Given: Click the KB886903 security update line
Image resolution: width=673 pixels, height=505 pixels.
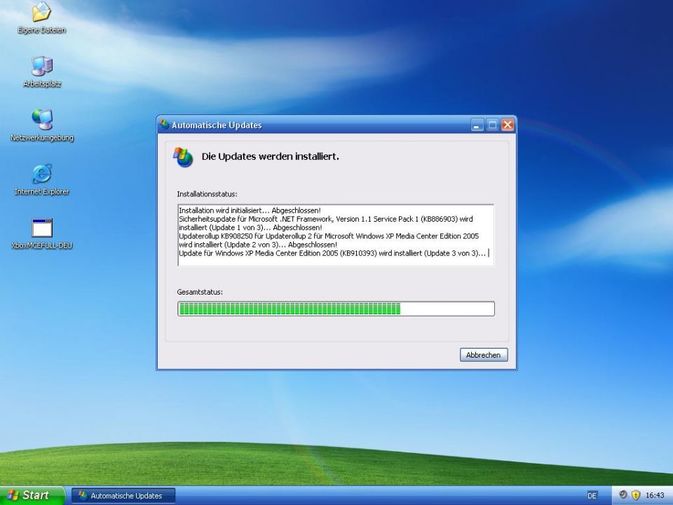Looking at the screenshot, I should 326,223.
